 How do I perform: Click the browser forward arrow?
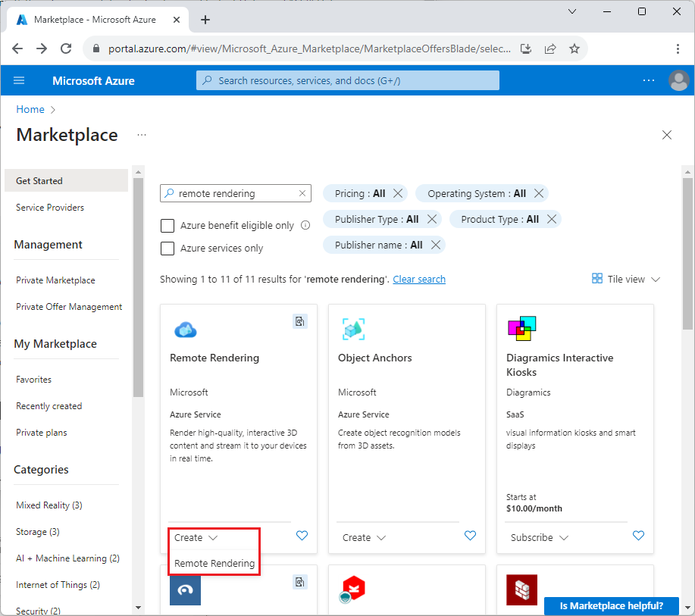click(x=42, y=48)
